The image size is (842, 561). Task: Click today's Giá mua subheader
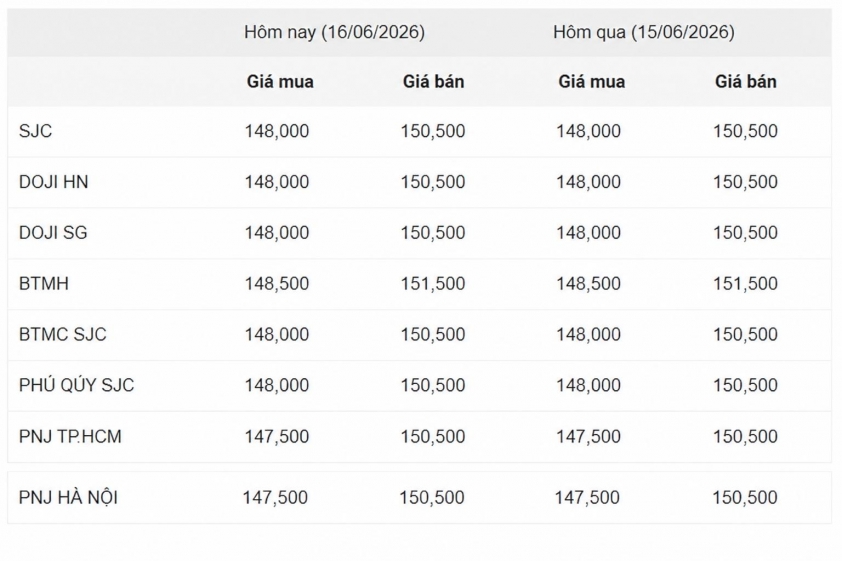pos(280,82)
